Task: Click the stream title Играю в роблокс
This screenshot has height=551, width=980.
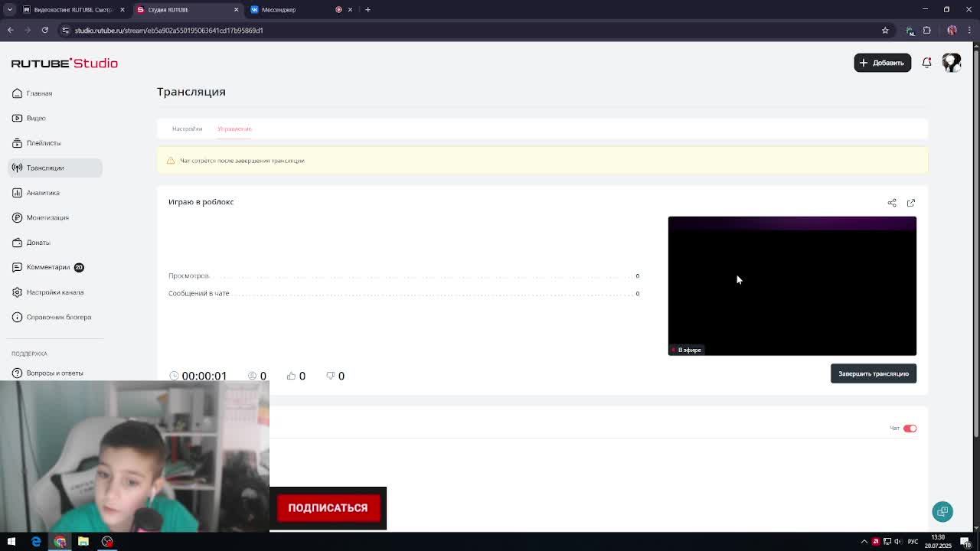Action: [x=201, y=202]
